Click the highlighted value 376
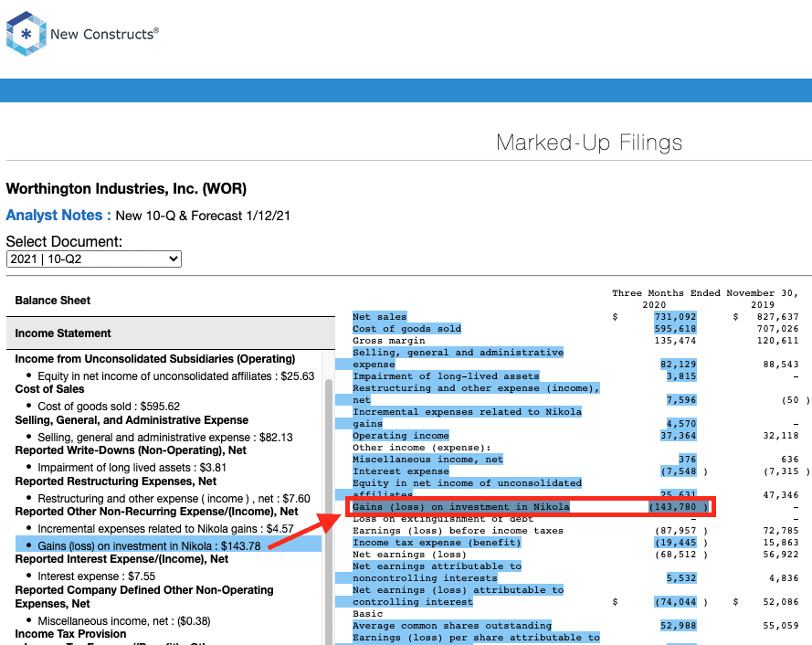812x645 pixels. pos(688,460)
